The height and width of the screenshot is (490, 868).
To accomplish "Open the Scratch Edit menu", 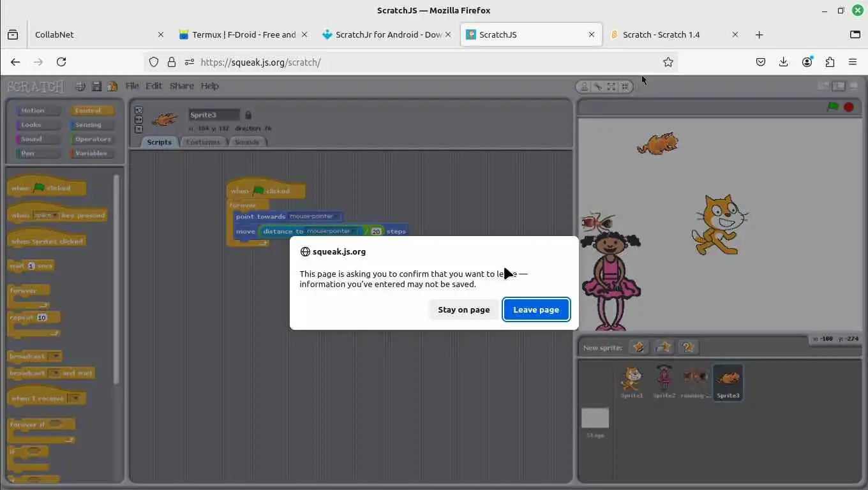I will tap(154, 85).
